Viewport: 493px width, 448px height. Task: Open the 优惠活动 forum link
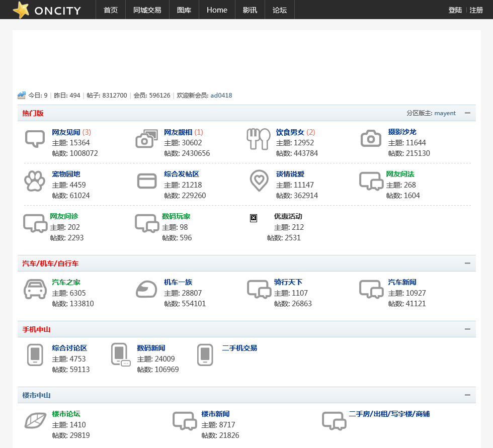[288, 216]
